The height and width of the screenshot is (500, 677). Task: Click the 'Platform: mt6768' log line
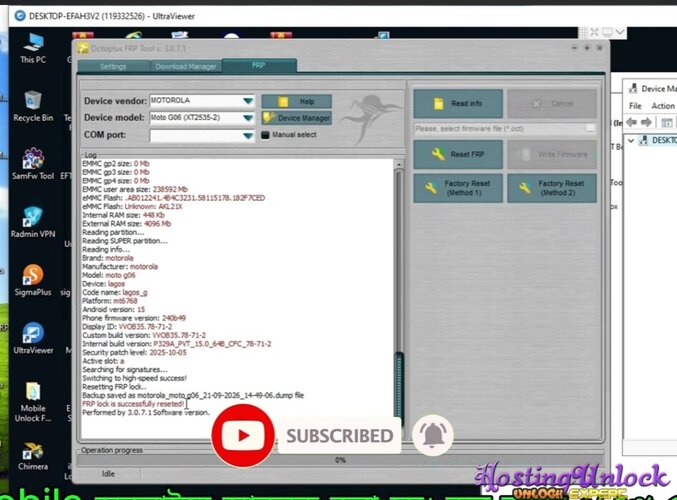110,301
